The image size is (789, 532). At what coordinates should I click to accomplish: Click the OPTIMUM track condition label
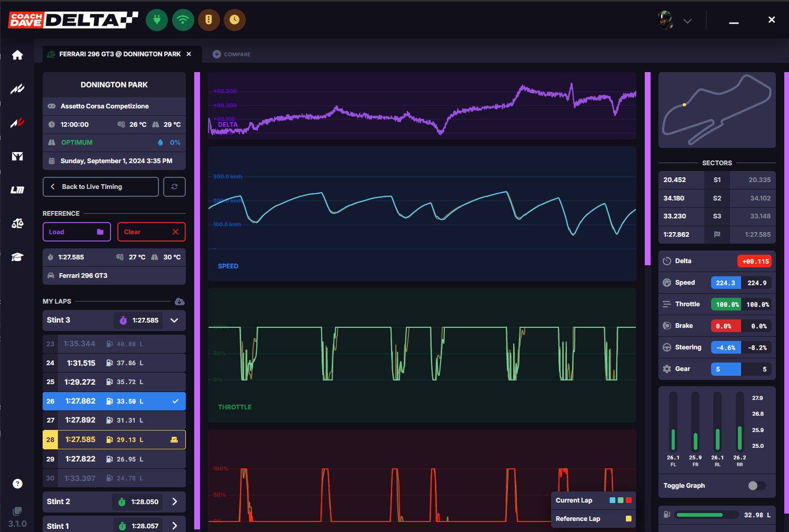tap(77, 143)
